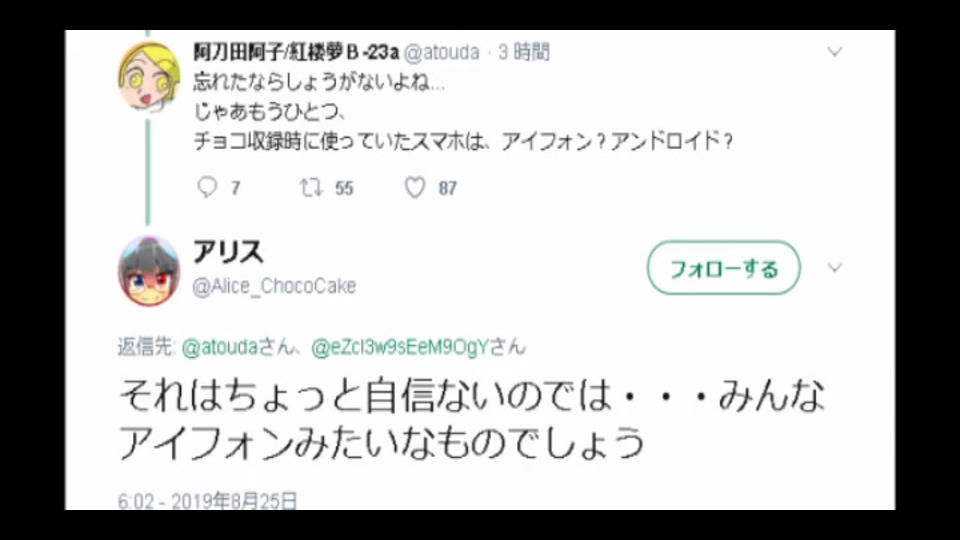Viewport: 960px width, 540px height.
Task: Open display name 阿刀田阿子/紅楼夢B-23a
Action: click(x=296, y=52)
